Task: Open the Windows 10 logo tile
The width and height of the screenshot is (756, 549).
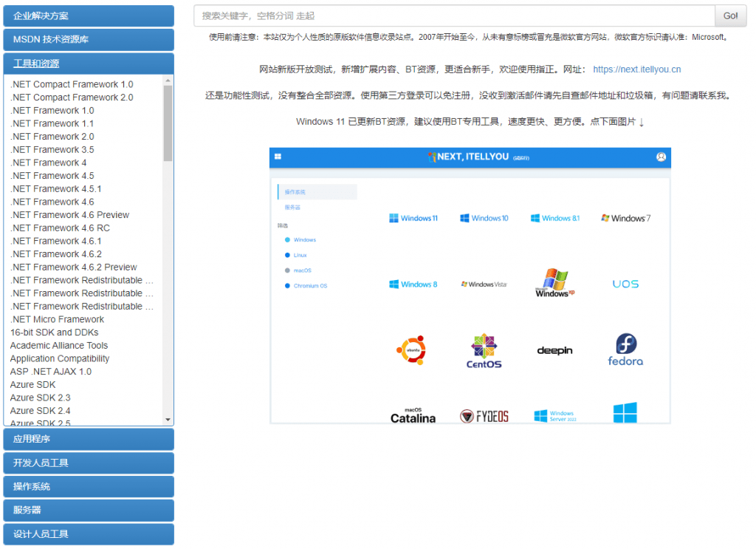Action: coord(484,218)
